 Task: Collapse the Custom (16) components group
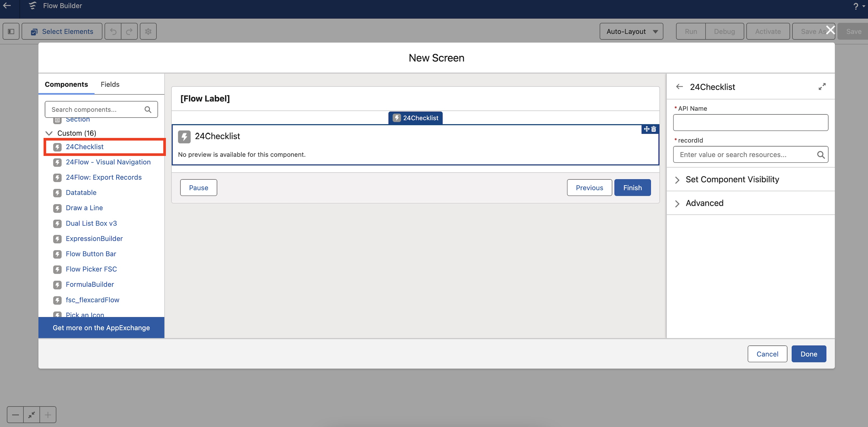pyautogui.click(x=49, y=133)
